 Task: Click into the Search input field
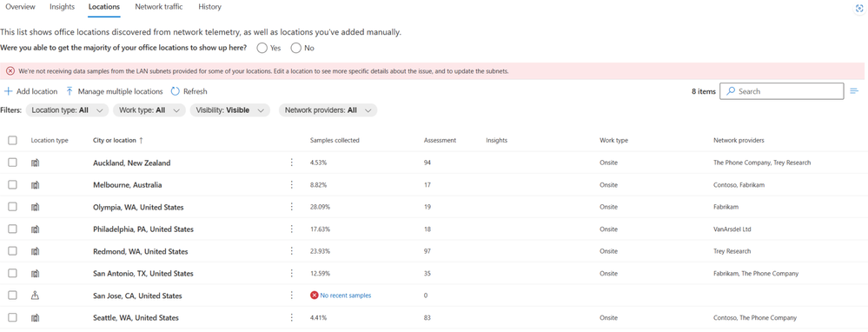(782, 91)
